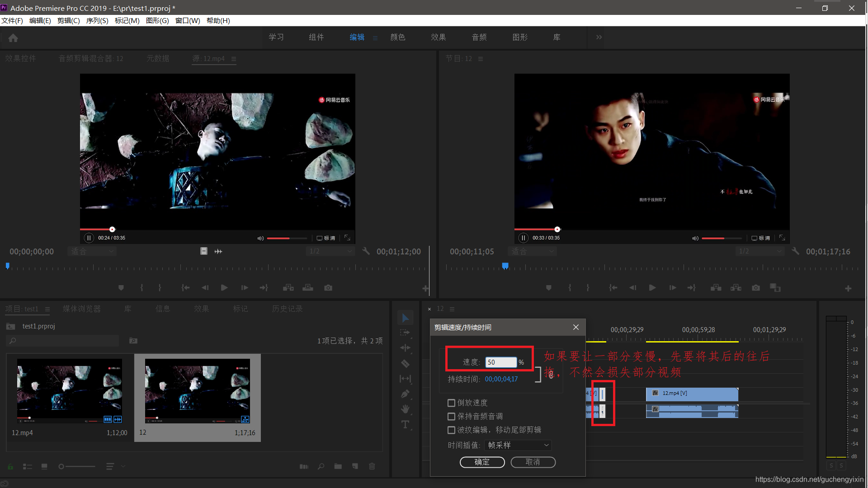The height and width of the screenshot is (488, 868).
Task: Enable Reverse Speed (倒放速度) checkbox
Action: click(x=451, y=403)
